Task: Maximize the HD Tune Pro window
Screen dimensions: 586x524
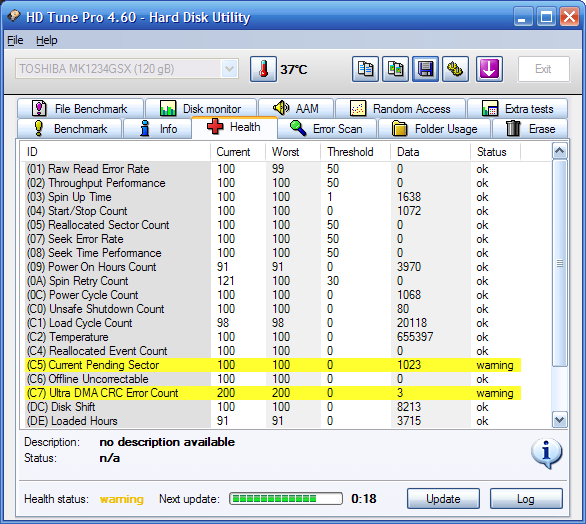Action: click(546, 17)
